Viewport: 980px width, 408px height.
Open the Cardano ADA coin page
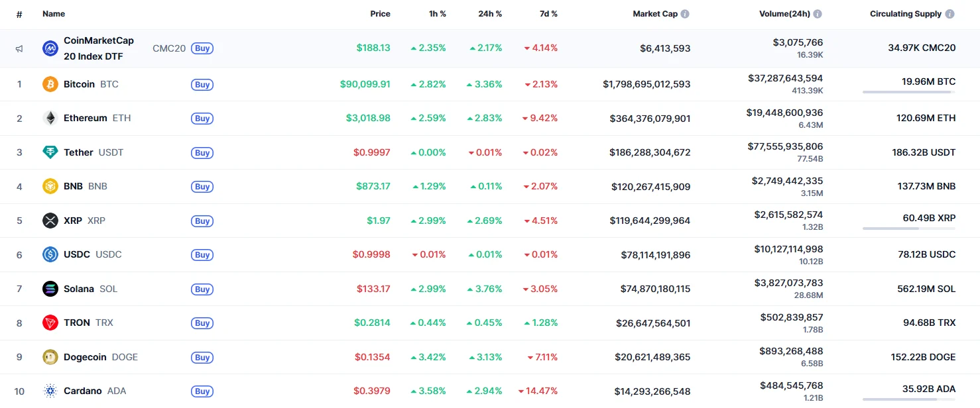pos(83,391)
